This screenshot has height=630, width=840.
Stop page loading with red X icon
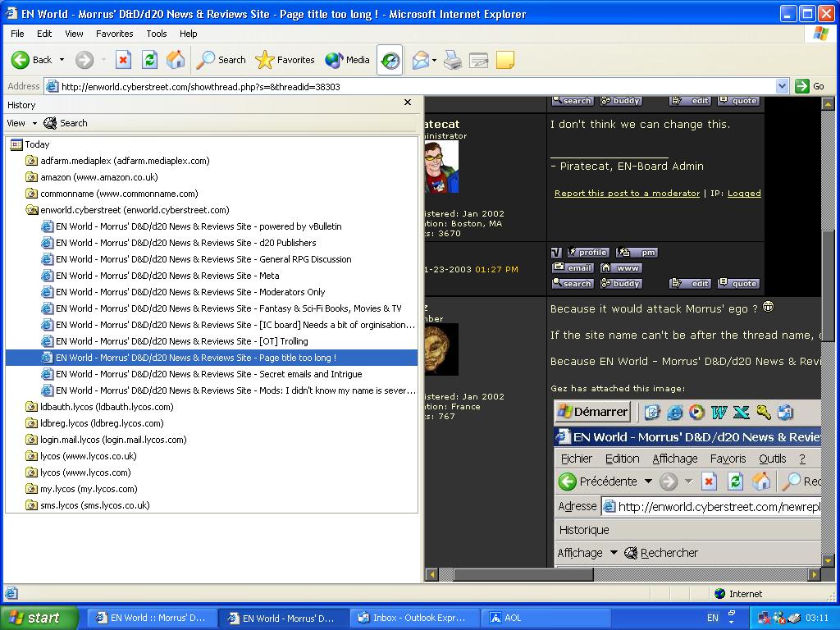123,60
